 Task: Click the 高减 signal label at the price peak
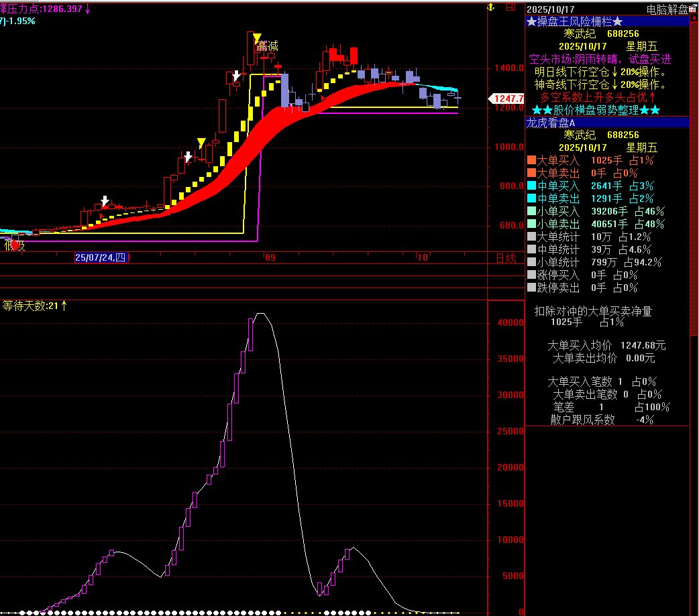267,46
